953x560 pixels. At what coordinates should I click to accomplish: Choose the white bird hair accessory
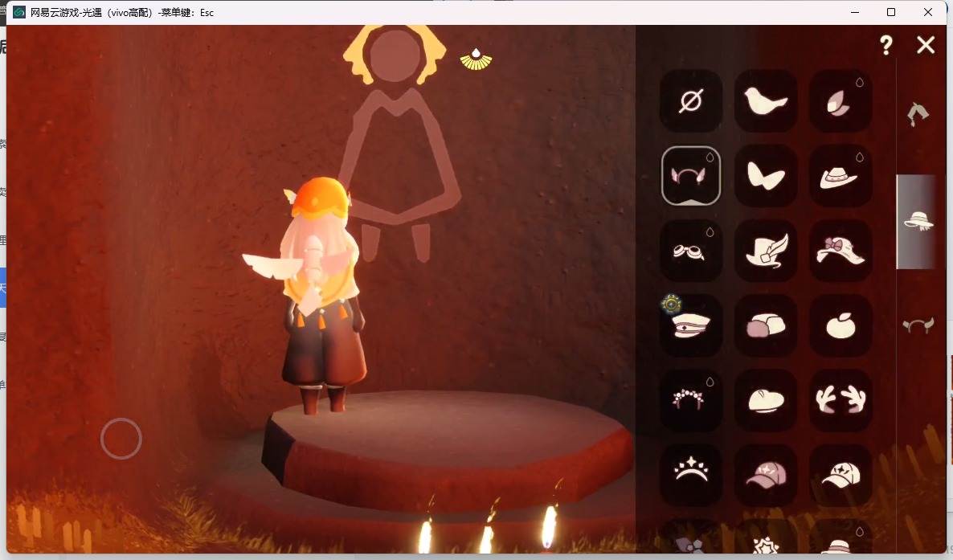[x=766, y=101]
